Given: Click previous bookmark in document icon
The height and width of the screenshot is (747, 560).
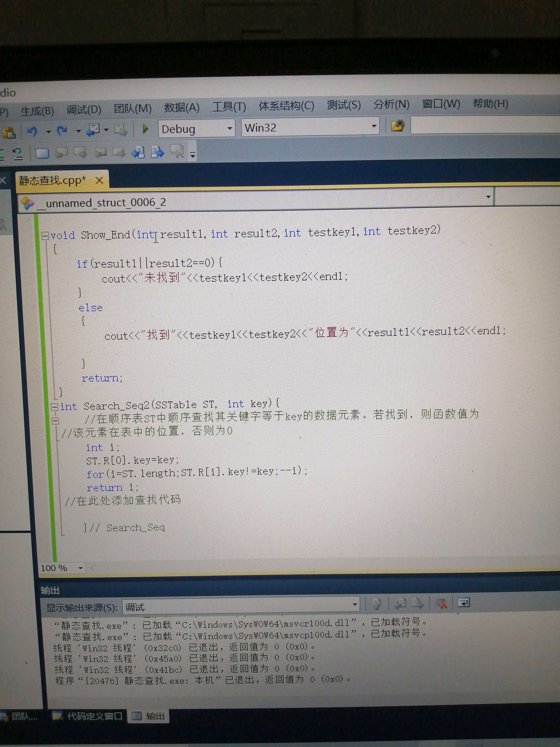Looking at the screenshot, I should [x=138, y=153].
